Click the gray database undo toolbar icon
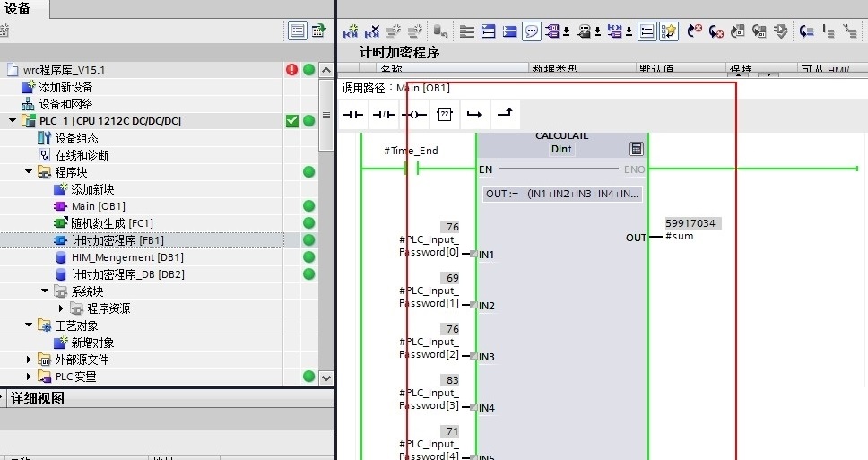Viewport: 868px width, 460px height. pyautogui.click(x=440, y=31)
